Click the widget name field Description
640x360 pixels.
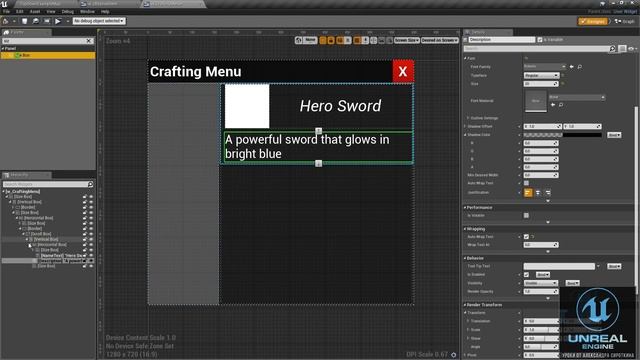click(x=501, y=40)
